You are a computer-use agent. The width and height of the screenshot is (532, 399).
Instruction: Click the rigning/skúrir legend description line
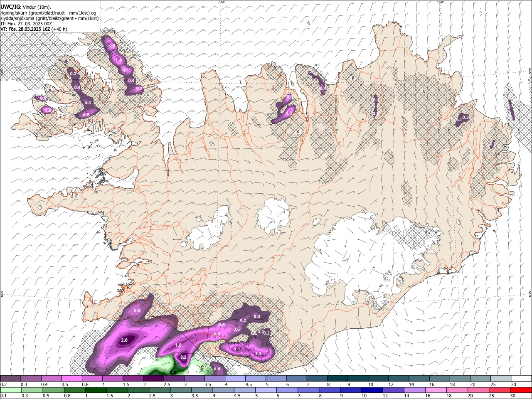click(48, 13)
